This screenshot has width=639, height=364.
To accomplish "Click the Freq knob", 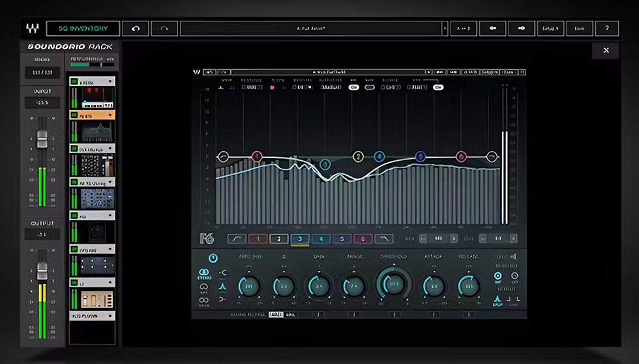I will (x=248, y=287).
